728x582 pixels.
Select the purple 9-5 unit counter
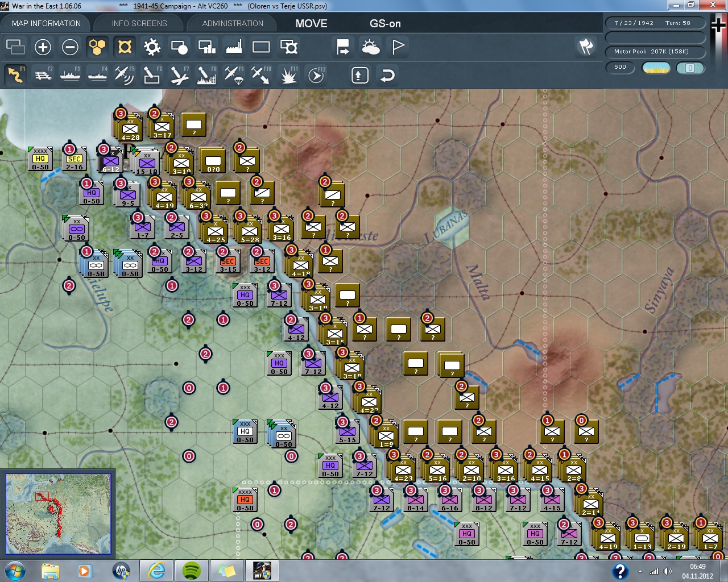[127, 195]
